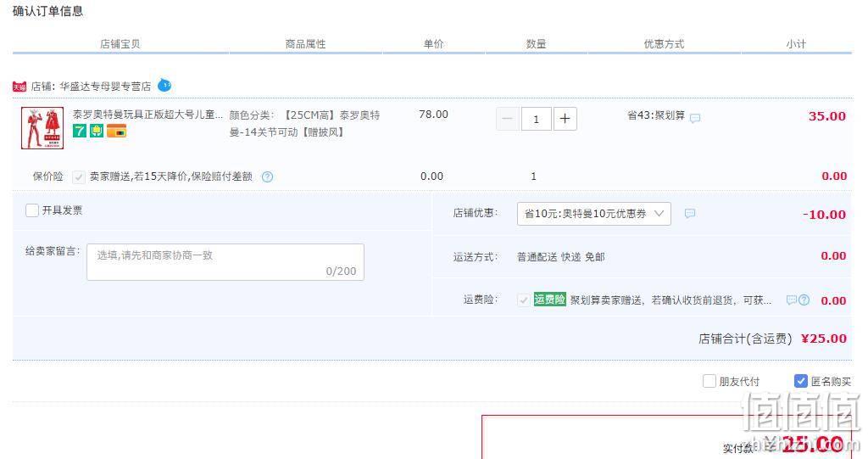Click the green 7-day return icon

coord(80,131)
